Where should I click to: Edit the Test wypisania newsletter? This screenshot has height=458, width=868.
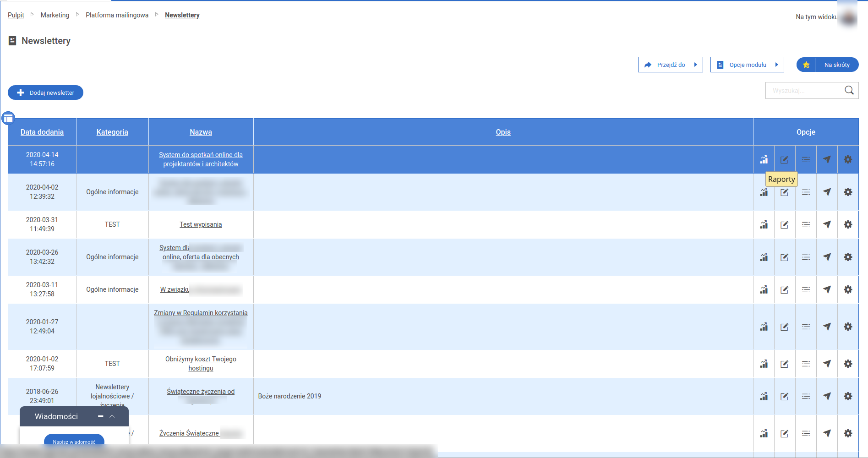coord(785,224)
